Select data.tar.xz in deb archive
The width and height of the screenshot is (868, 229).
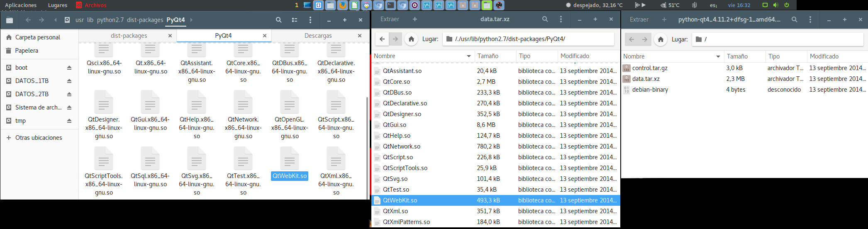tap(744, 79)
